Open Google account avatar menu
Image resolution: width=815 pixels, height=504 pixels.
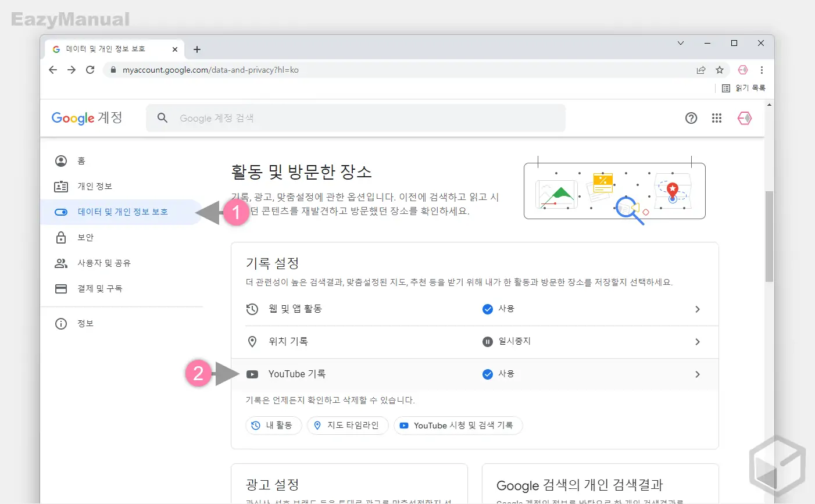point(745,118)
